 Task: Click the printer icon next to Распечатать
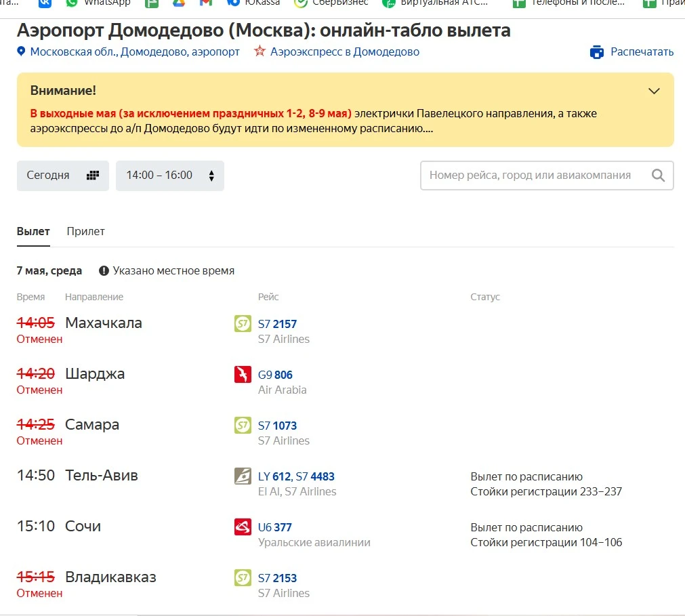point(596,52)
